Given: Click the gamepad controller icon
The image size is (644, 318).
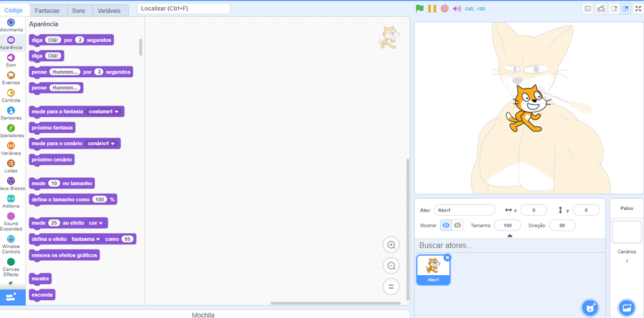Looking at the screenshot, I should click(601, 8).
